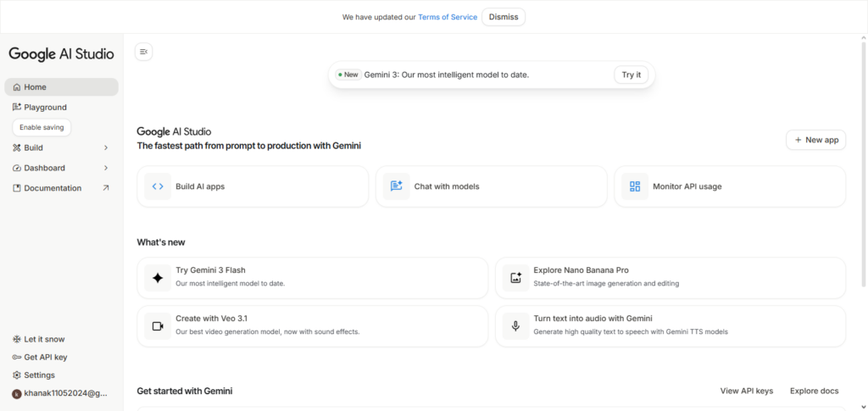
Task: Click the New app label
Action: point(822,140)
